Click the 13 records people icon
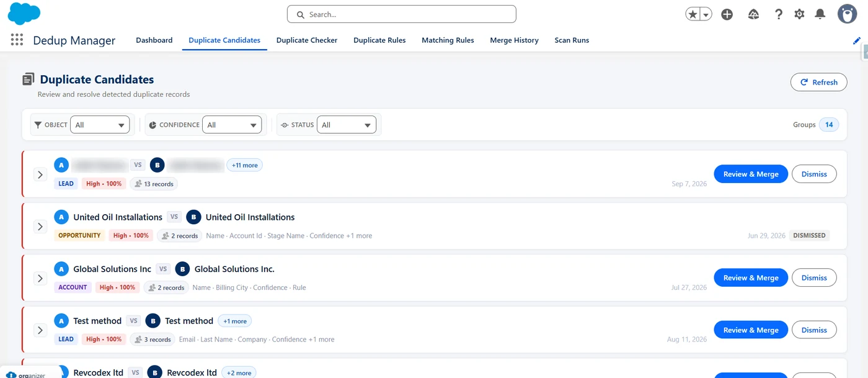This screenshot has width=868, height=378. 138,184
